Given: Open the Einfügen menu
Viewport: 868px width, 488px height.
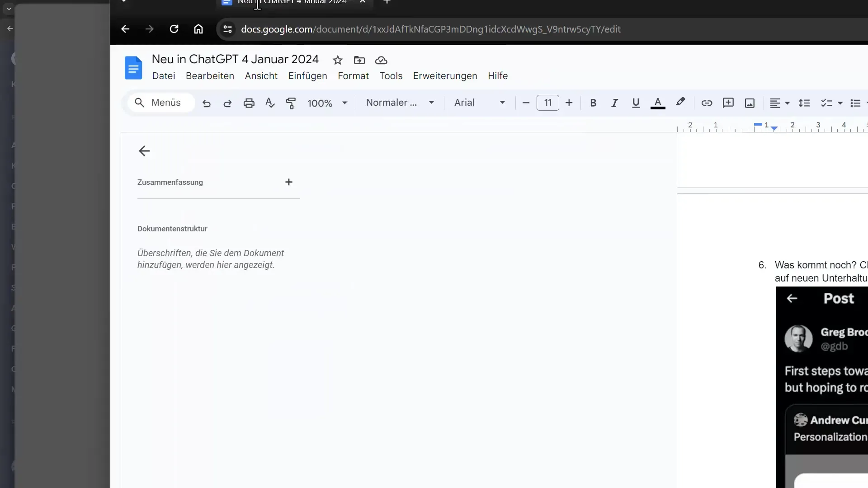Looking at the screenshot, I should pos(307,75).
